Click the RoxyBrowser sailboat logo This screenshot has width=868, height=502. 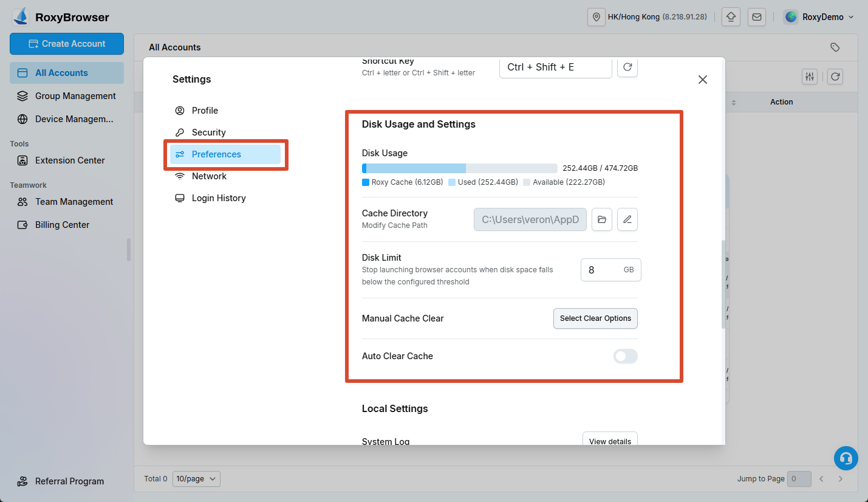click(x=21, y=16)
